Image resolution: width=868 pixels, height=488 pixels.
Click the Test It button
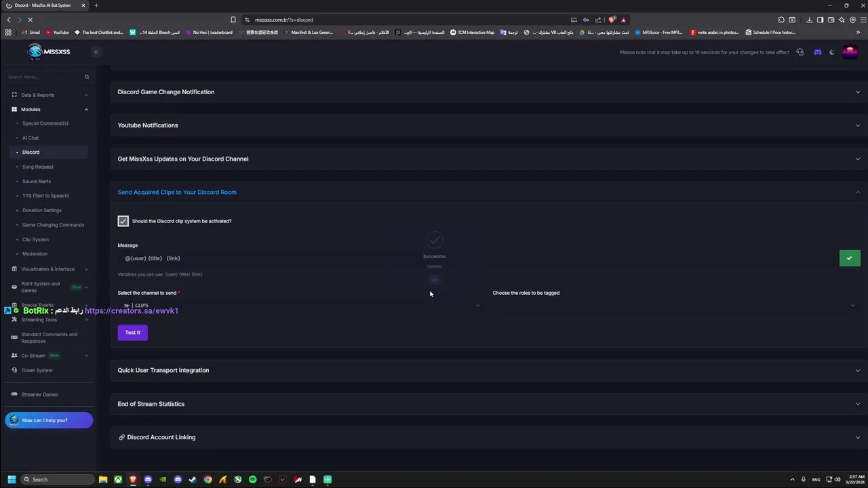click(133, 332)
